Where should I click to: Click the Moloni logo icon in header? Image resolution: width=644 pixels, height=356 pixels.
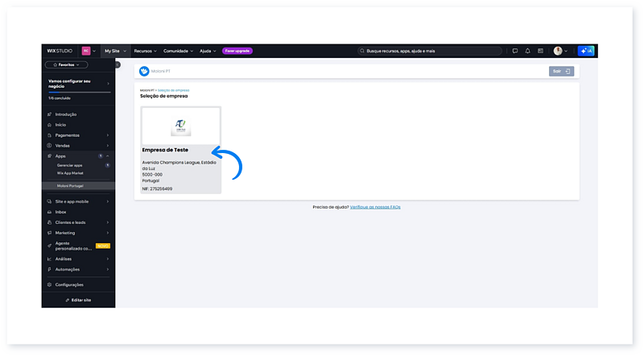145,71
